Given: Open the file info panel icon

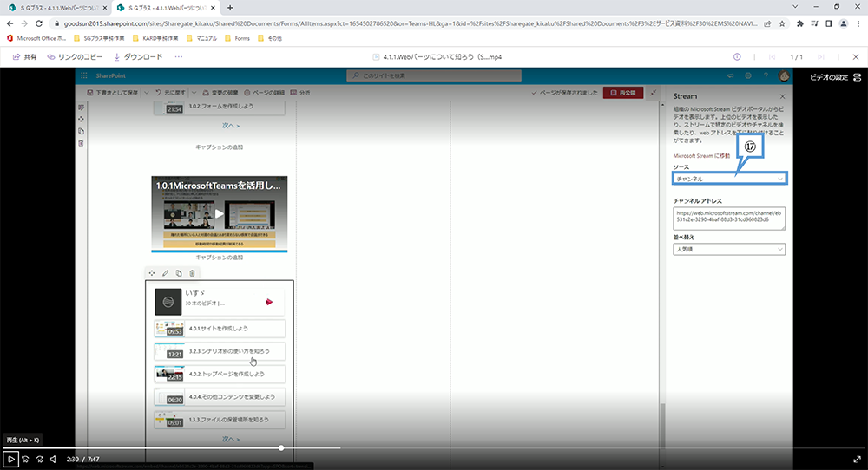Looking at the screenshot, I should click(x=737, y=57).
